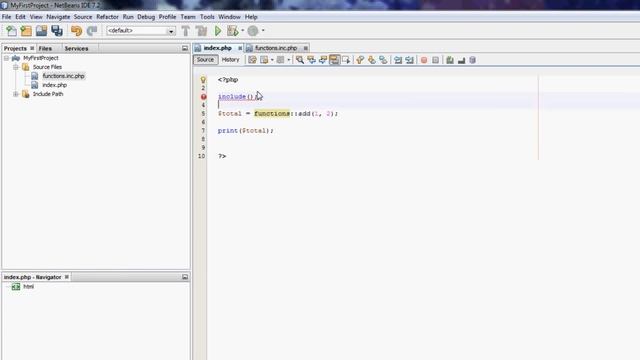
Task: Open the Navigate menu
Action: [58, 17]
